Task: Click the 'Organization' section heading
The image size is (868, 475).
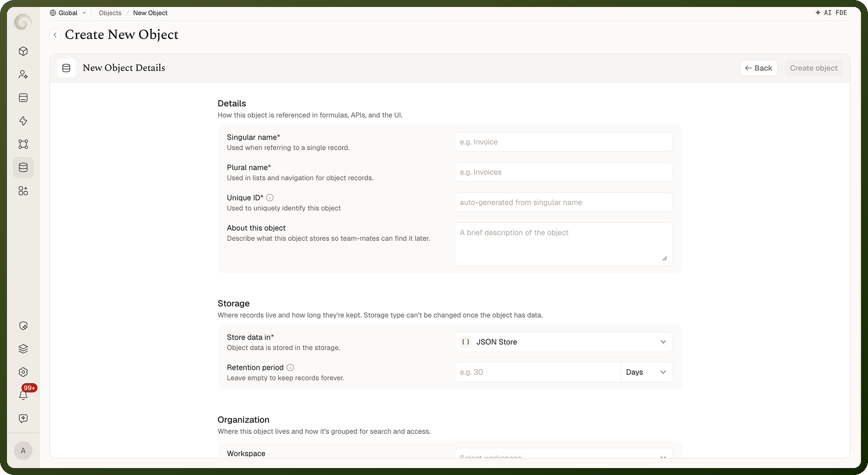Action: point(243,420)
